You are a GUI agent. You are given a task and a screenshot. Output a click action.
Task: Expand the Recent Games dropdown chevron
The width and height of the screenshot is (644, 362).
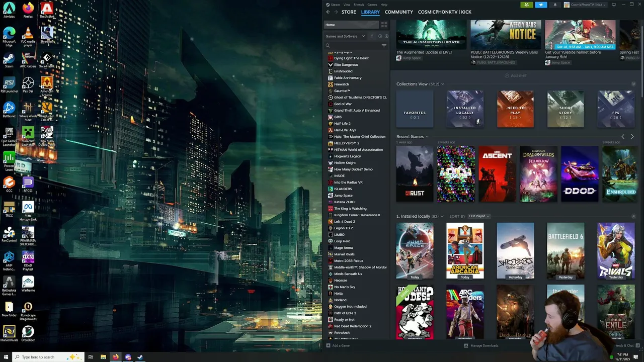coord(427,137)
